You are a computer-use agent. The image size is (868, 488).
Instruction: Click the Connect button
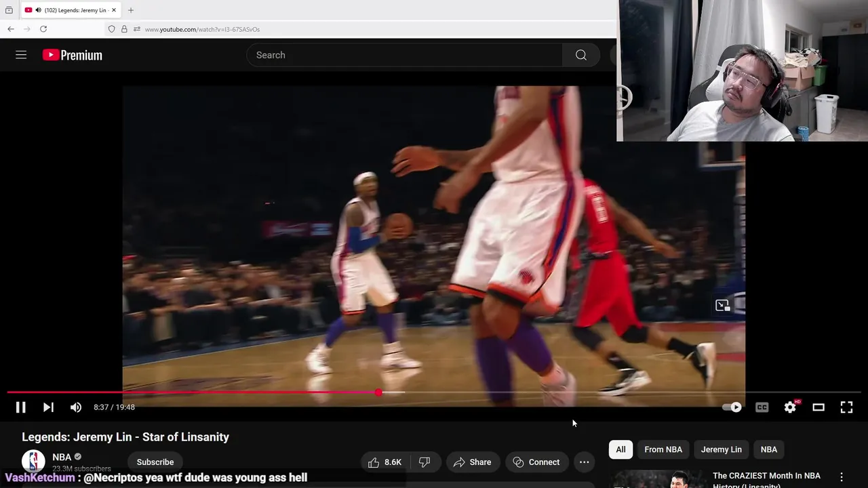click(x=536, y=462)
